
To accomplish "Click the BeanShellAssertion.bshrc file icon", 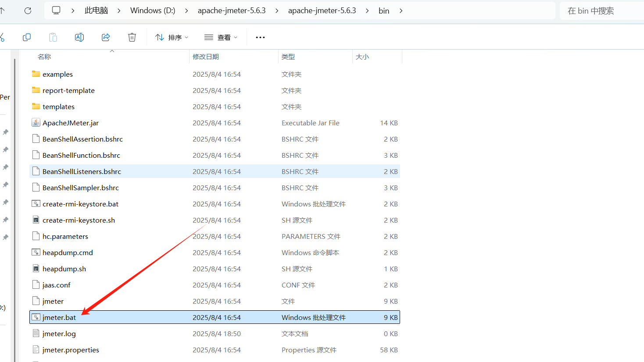I will 36,139.
